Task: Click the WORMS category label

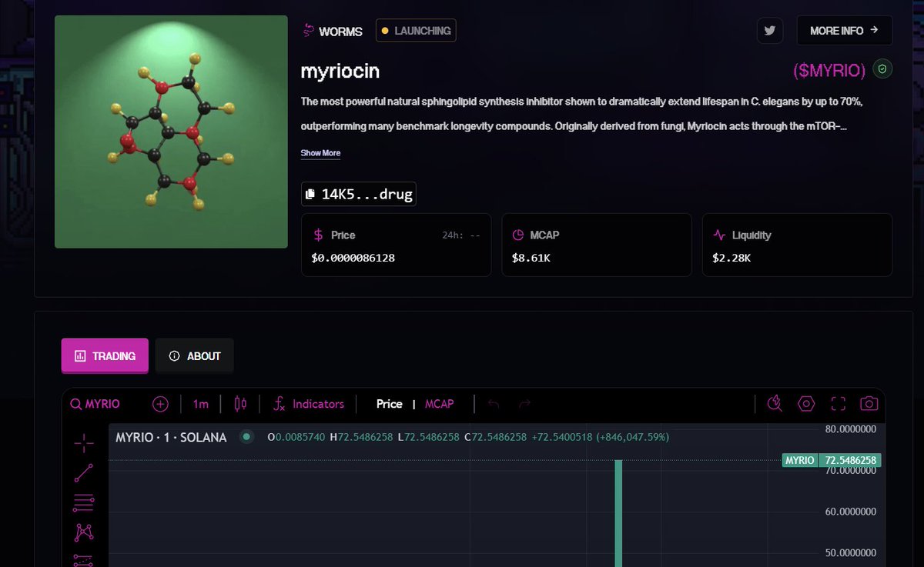Action: pos(332,32)
